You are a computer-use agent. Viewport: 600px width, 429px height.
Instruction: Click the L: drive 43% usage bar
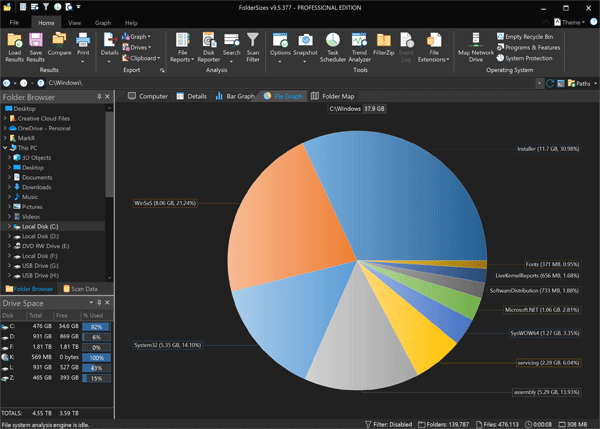(96, 368)
